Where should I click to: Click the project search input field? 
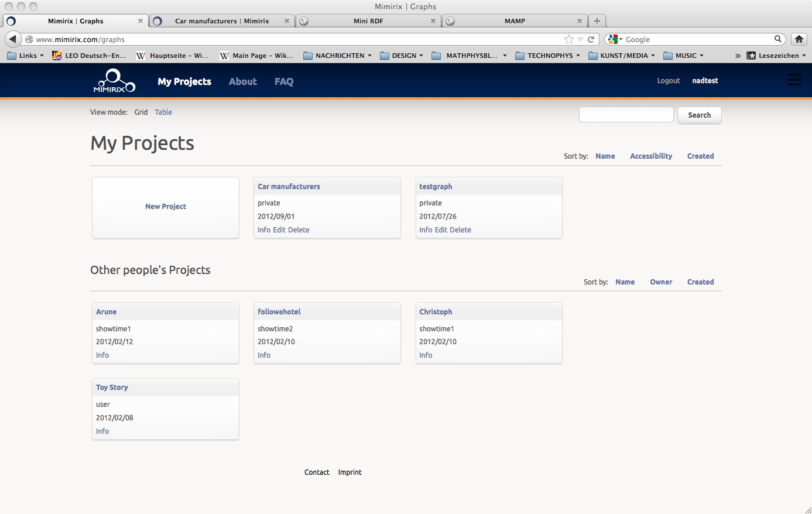[626, 115]
